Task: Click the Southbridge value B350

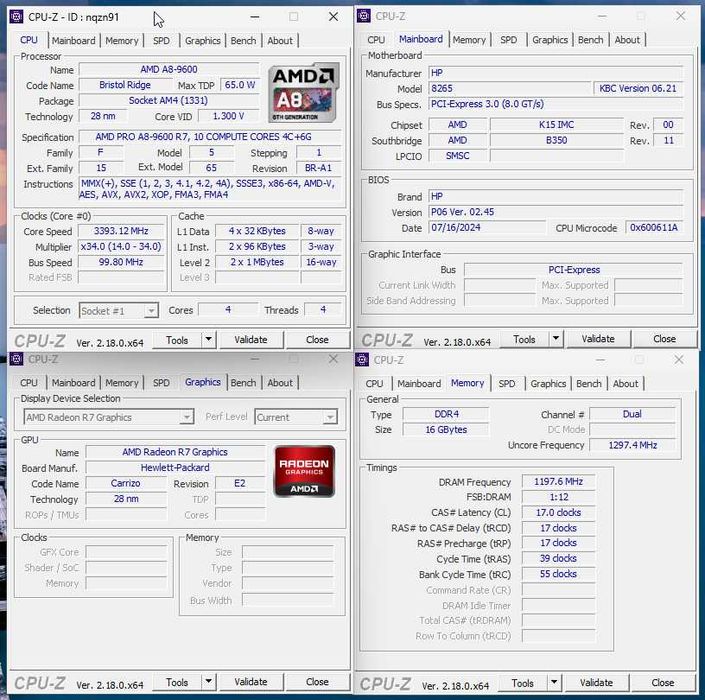Action: (557, 140)
